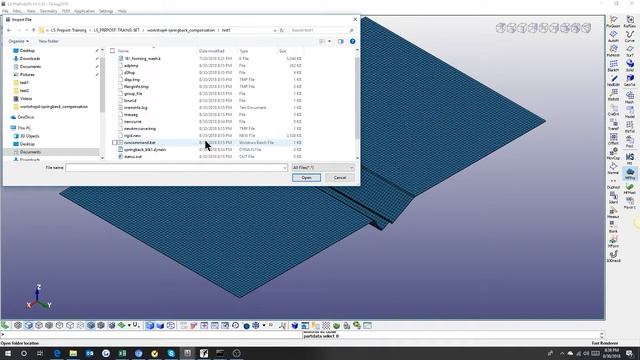Open the MFPost toolbar icon
The width and height of the screenshot is (640, 360).
pyautogui.click(x=630, y=188)
